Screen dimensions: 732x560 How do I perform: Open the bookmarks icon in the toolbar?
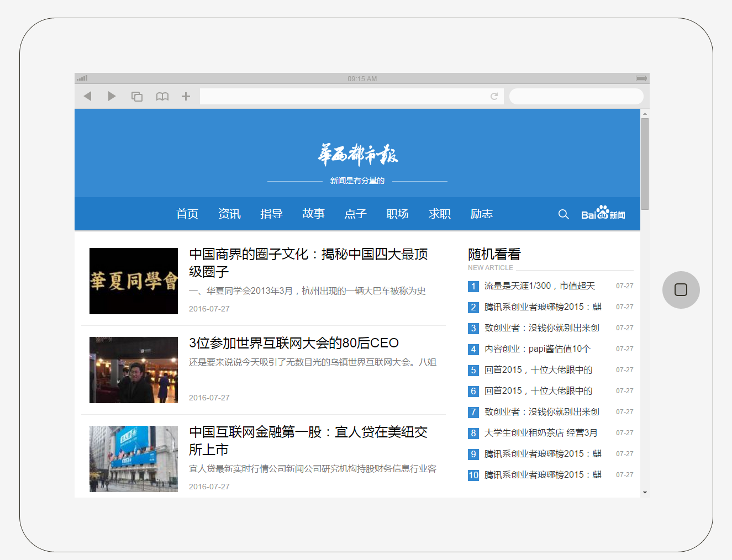click(x=162, y=96)
